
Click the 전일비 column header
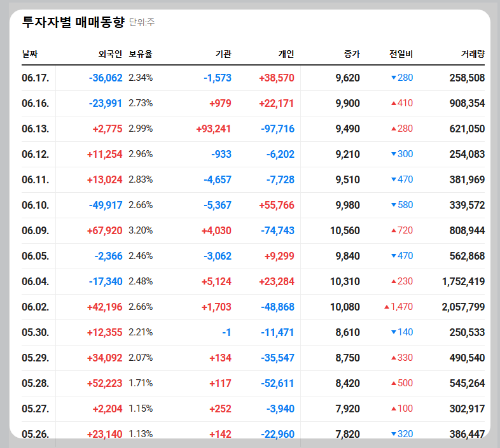(x=401, y=54)
